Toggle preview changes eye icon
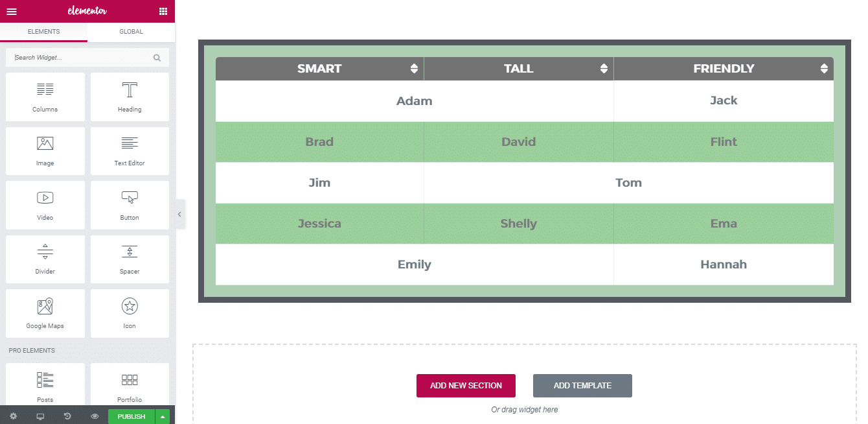The image size is (868, 424). point(95,416)
